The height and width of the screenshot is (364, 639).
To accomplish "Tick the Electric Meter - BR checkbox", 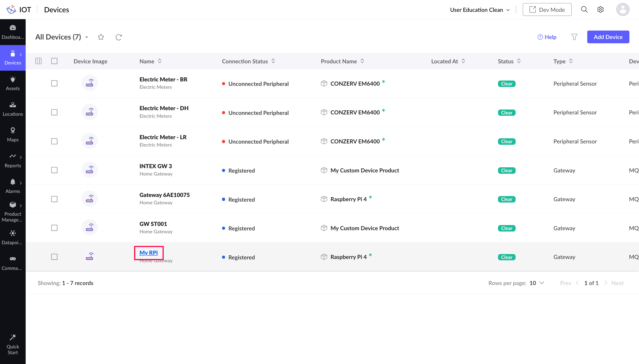I will pyautogui.click(x=54, y=83).
